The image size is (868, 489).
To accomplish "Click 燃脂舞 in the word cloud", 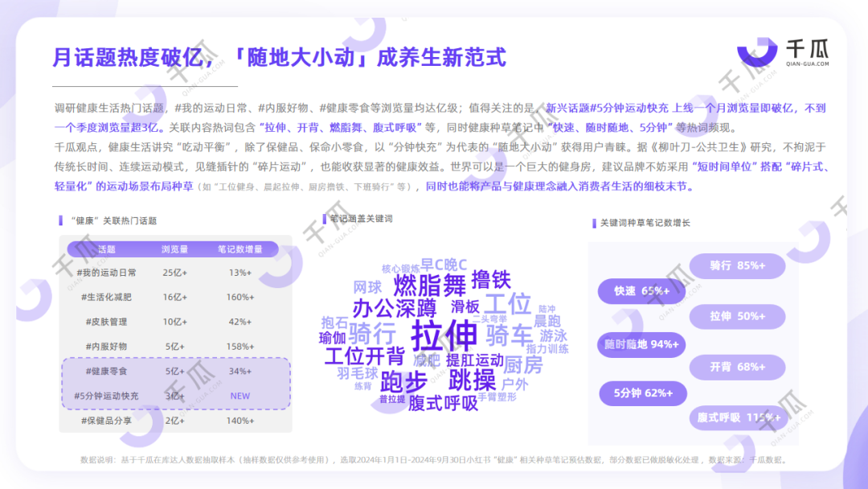I will tap(429, 286).
